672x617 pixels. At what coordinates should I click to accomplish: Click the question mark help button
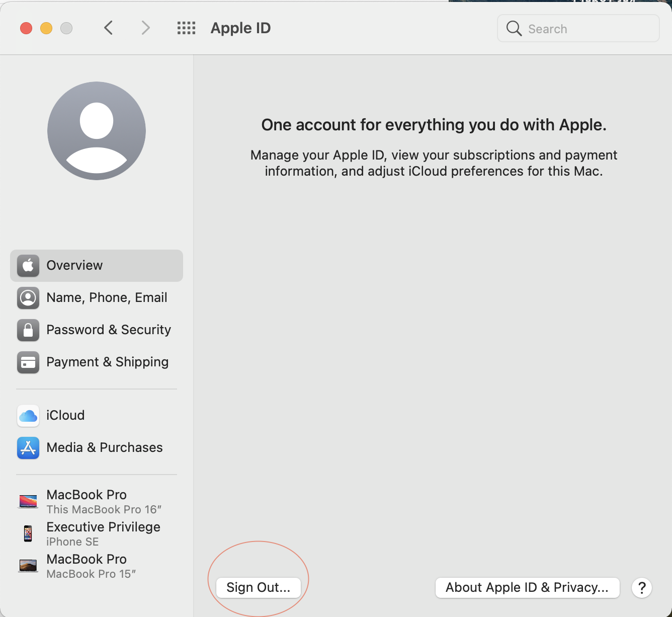click(642, 588)
